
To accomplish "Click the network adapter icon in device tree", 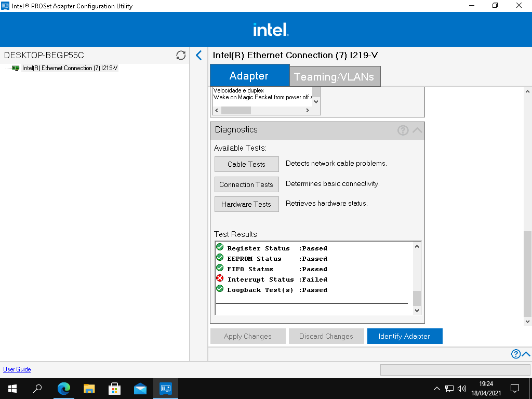I will click(16, 68).
